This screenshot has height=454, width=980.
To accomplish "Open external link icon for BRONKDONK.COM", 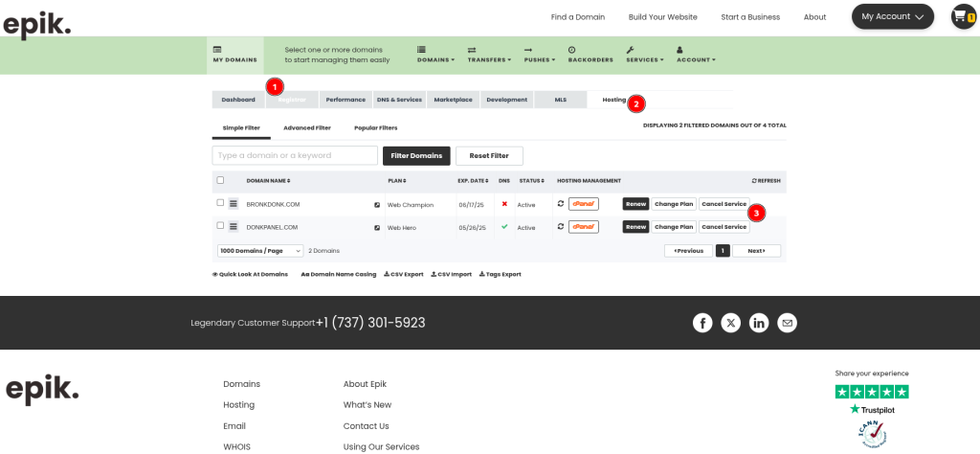I will point(377,204).
